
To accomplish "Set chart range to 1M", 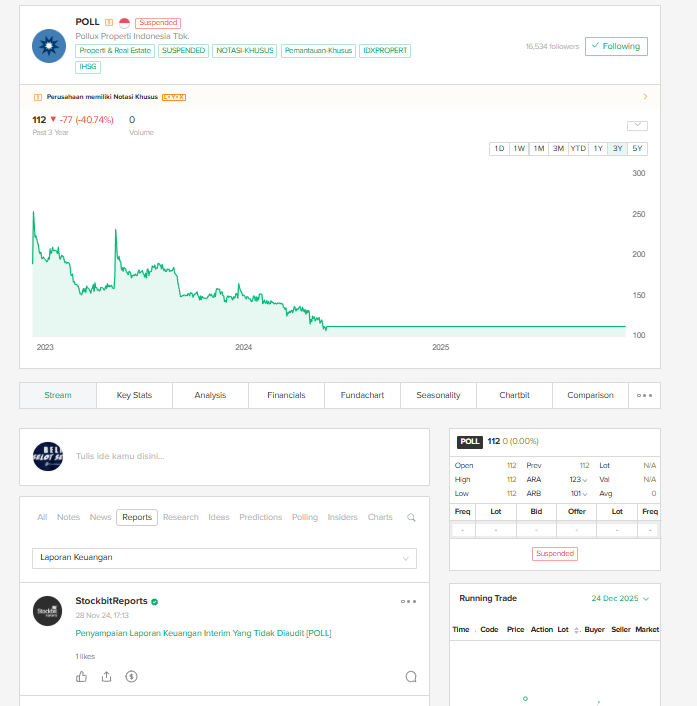I will click(539, 149).
